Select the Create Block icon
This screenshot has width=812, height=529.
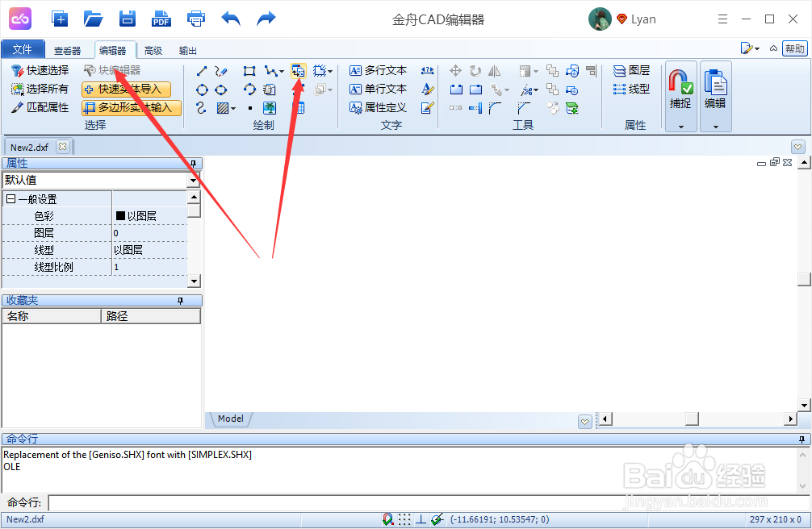click(320, 71)
